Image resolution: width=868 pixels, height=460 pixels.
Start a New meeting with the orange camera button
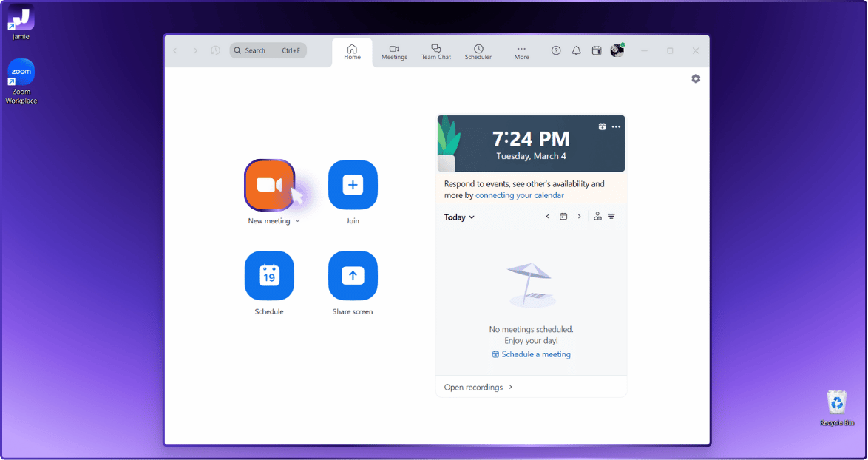(x=270, y=185)
